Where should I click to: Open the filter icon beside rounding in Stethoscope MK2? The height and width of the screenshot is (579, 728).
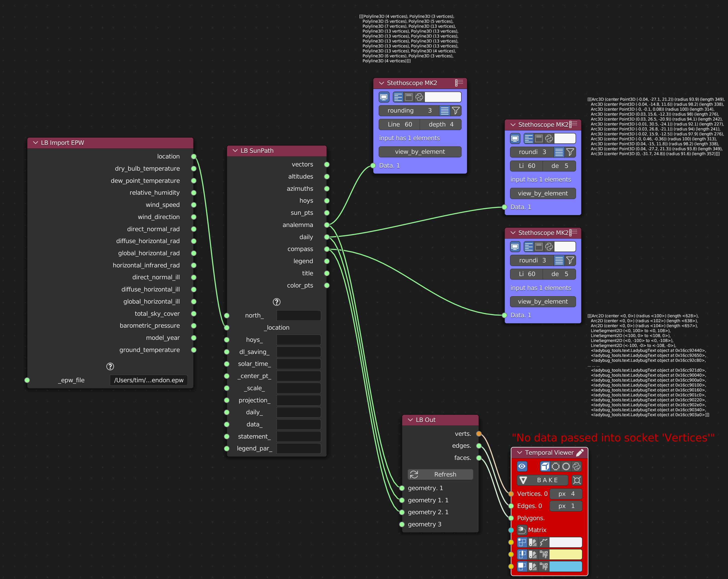(456, 111)
